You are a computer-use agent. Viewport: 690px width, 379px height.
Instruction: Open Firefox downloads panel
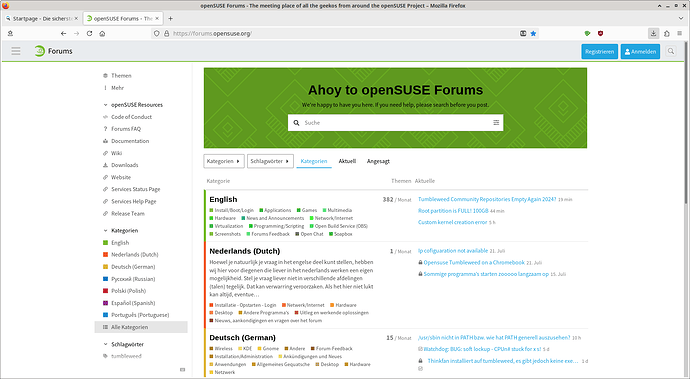pos(653,33)
